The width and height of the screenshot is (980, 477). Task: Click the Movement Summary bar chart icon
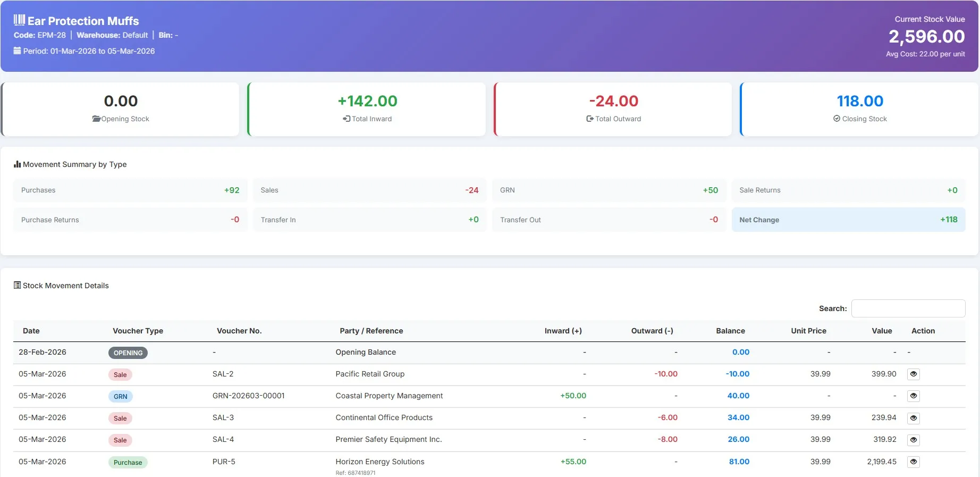pyautogui.click(x=17, y=165)
